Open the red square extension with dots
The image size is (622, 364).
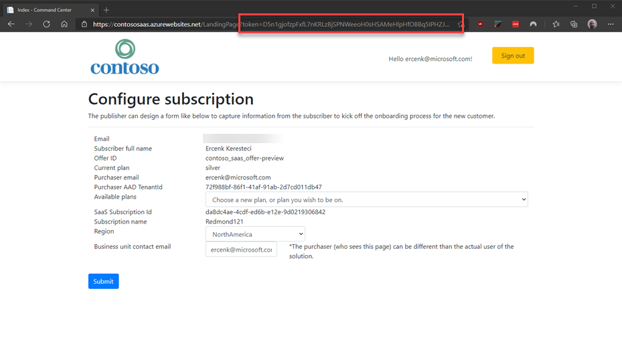coord(516,24)
